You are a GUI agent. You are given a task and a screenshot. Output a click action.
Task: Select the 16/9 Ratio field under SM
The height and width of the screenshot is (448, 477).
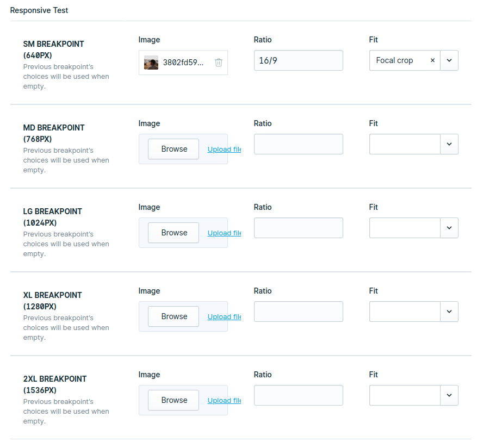298,60
